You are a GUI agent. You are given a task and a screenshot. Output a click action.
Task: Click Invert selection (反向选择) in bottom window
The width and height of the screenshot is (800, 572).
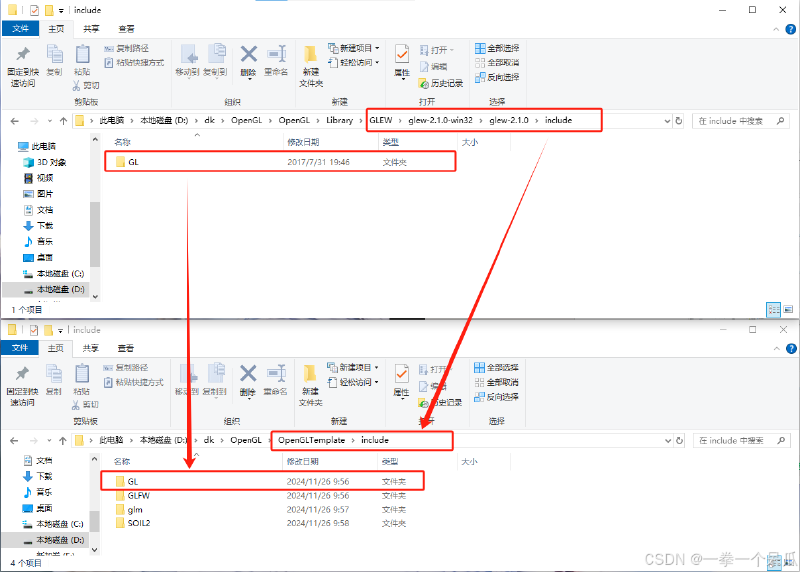click(496, 397)
